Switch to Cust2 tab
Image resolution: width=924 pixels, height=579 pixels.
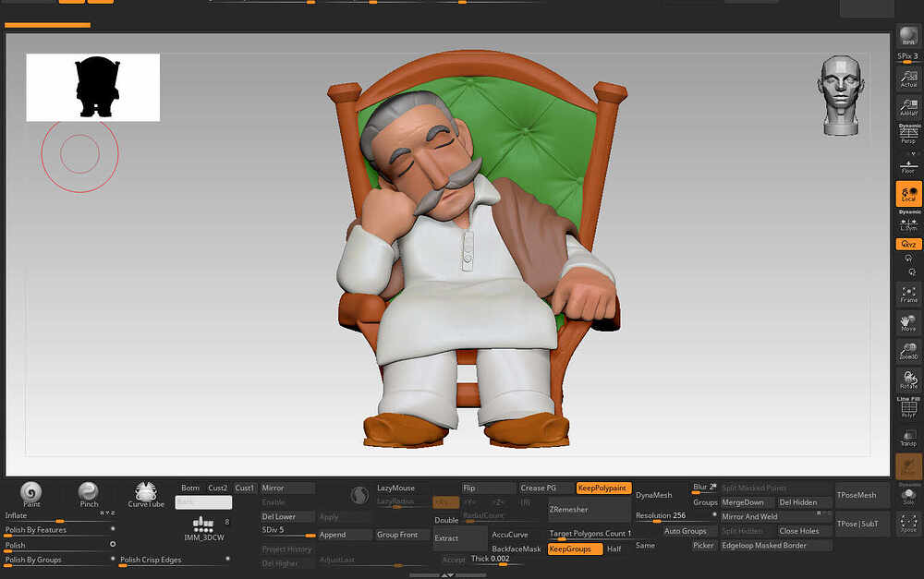point(217,488)
